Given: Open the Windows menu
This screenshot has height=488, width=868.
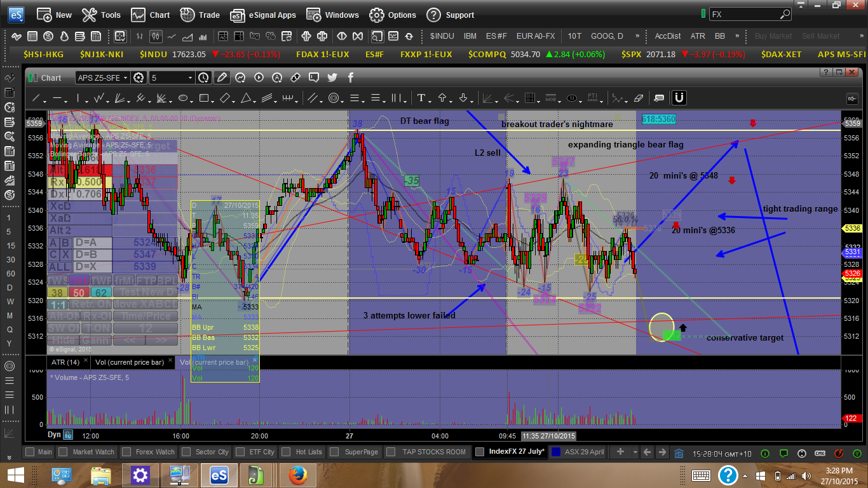Looking at the screenshot, I should coord(333,15).
